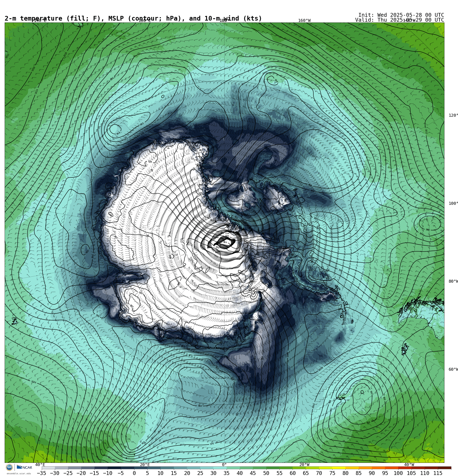
Task: Click the '160°W' longitude label at top
Action: [x=304, y=21]
